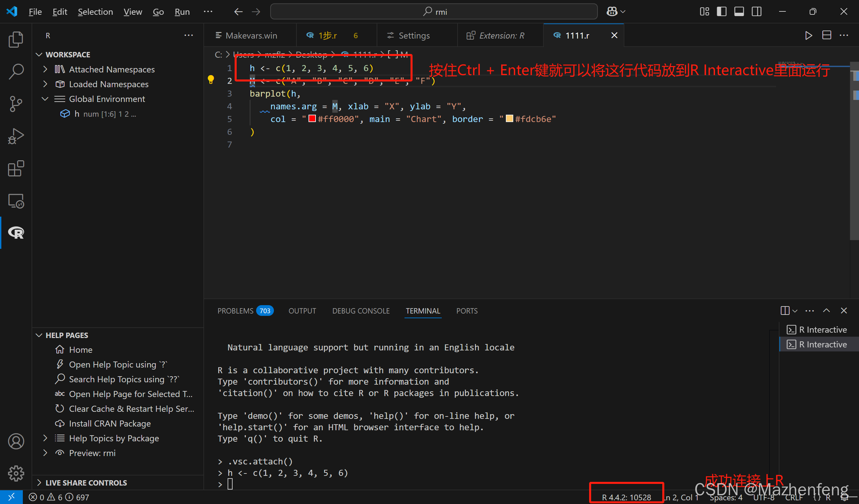The width and height of the screenshot is (859, 504).
Task: Split the editor using the split icon
Action: point(827,35)
